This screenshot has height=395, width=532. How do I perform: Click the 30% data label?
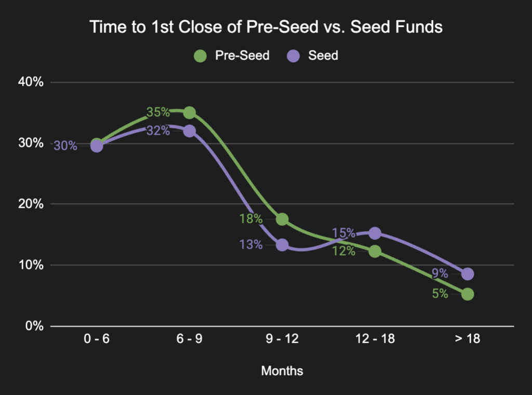click(65, 146)
